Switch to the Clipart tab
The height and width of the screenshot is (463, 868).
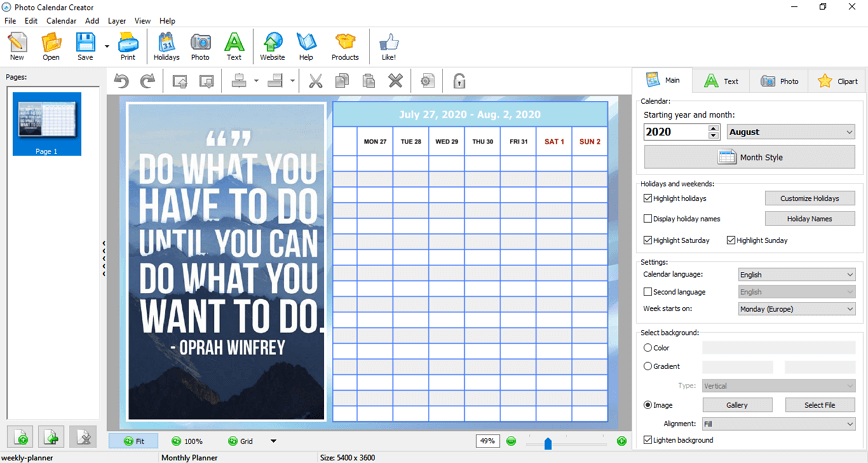coord(837,81)
